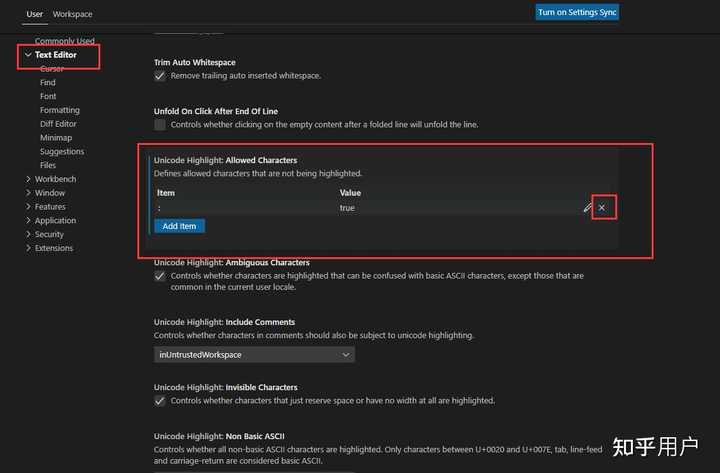Click the pencil edit icon in item row
Viewport: 720px width, 473px height.
588,208
